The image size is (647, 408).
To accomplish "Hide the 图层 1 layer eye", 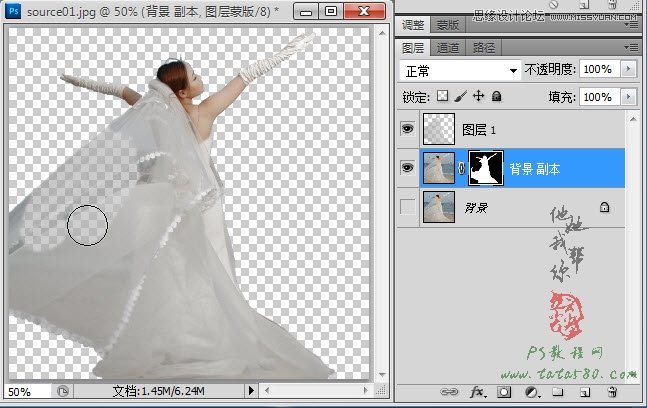I will 408,129.
